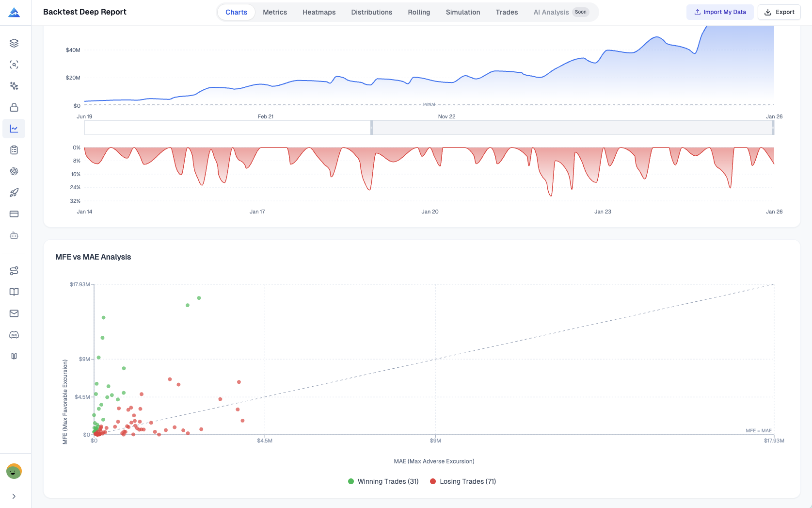The width and height of the screenshot is (812, 508).
Task: Open the documentation book icon in sidebar
Action: click(x=14, y=292)
